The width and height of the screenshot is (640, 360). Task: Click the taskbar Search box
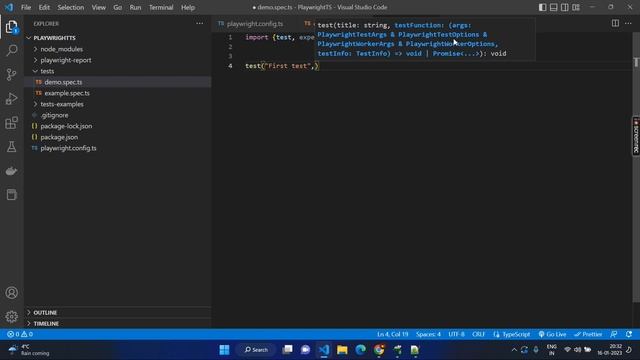256,350
